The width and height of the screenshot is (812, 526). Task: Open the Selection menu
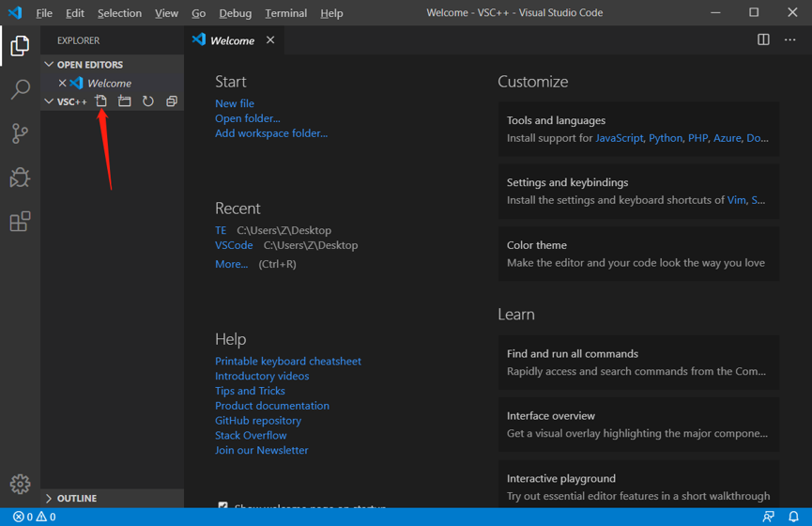tap(119, 13)
